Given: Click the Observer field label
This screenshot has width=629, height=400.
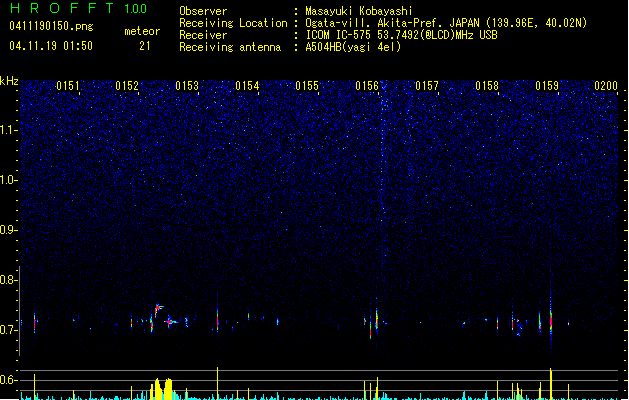Looking at the screenshot, I should pos(203,11).
